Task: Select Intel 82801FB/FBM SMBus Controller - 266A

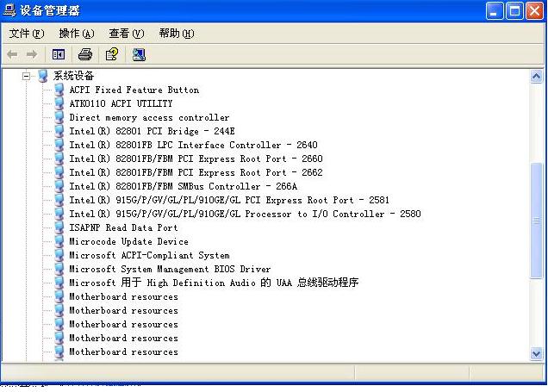Action: pyautogui.click(x=184, y=187)
